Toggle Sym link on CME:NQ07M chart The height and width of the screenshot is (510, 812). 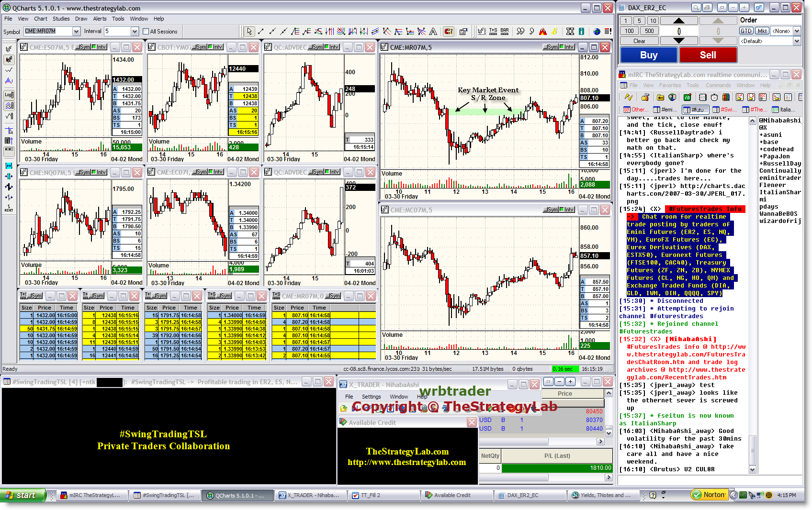coord(83,172)
